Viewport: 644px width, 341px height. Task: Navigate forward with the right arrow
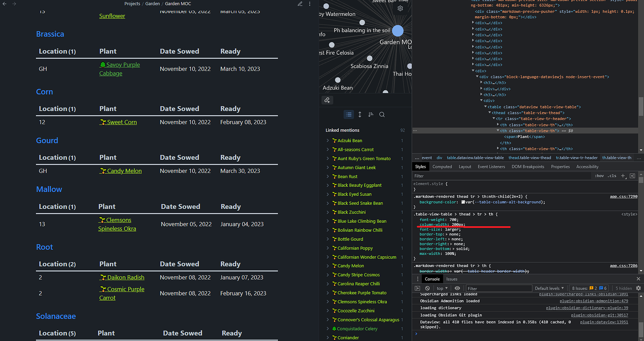[14, 4]
